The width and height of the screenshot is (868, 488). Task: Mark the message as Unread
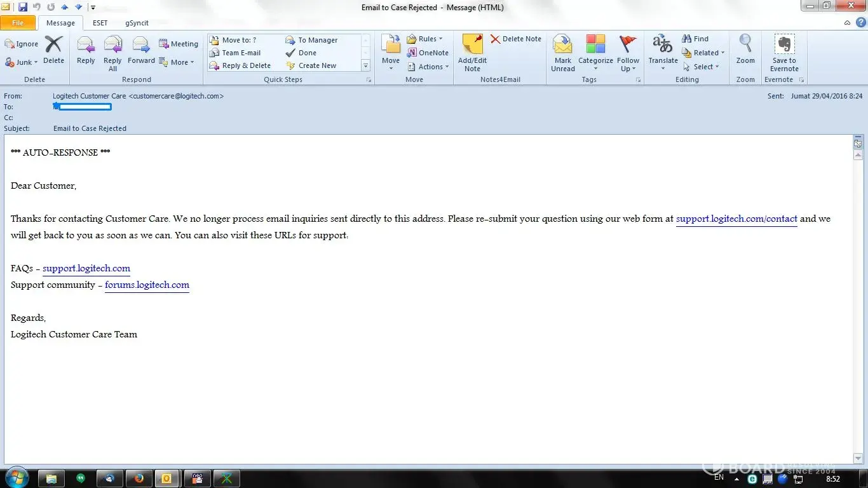point(562,53)
